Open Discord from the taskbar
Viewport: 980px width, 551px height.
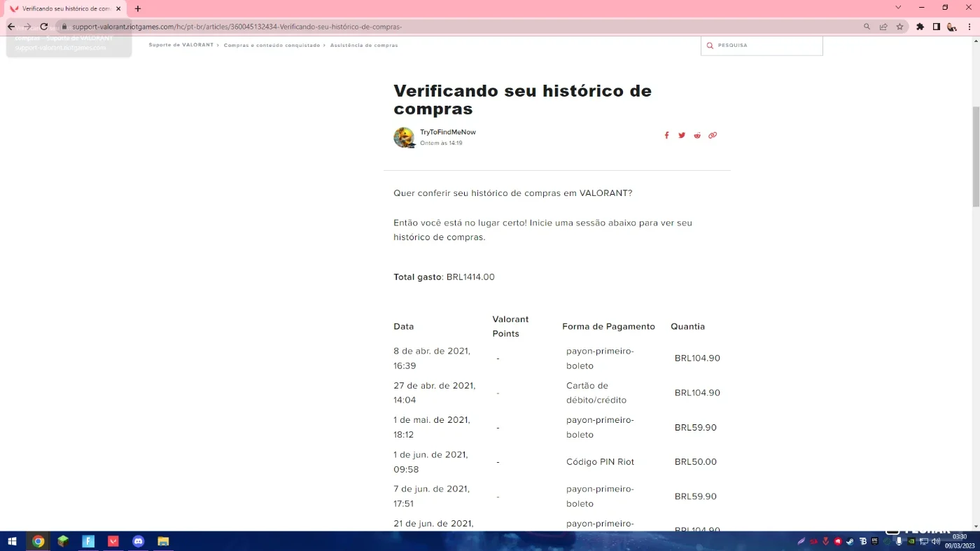(x=139, y=541)
